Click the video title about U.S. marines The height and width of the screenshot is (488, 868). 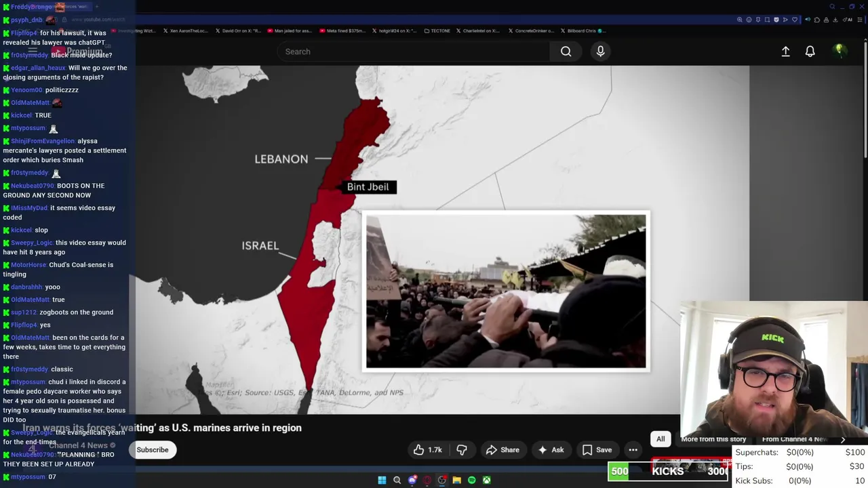[163, 428]
